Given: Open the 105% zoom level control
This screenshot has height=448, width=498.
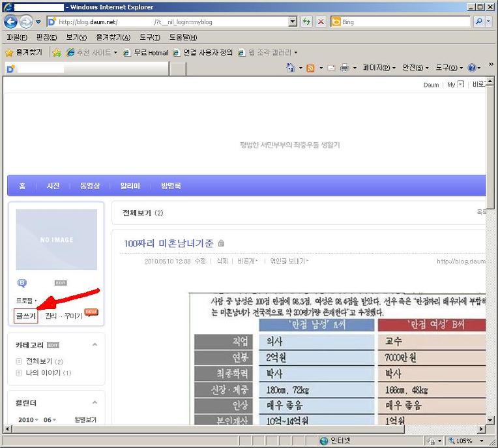Looking at the screenshot, I should tap(466, 441).
